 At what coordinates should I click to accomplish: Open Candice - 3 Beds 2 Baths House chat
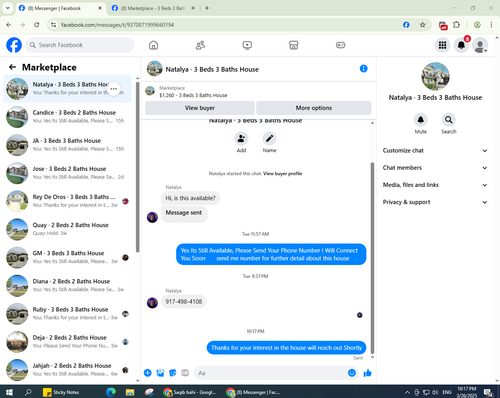[67, 117]
